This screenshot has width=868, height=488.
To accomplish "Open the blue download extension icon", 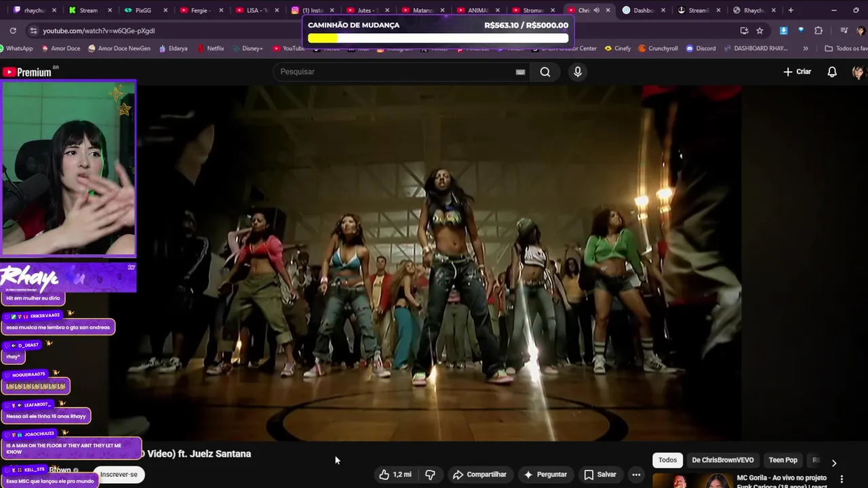I will (x=783, y=30).
